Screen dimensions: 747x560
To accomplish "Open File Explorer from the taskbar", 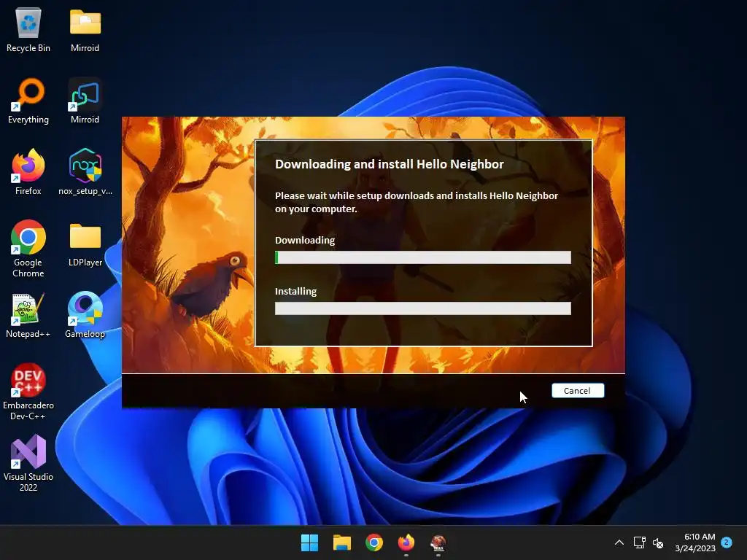I will (342, 542).
